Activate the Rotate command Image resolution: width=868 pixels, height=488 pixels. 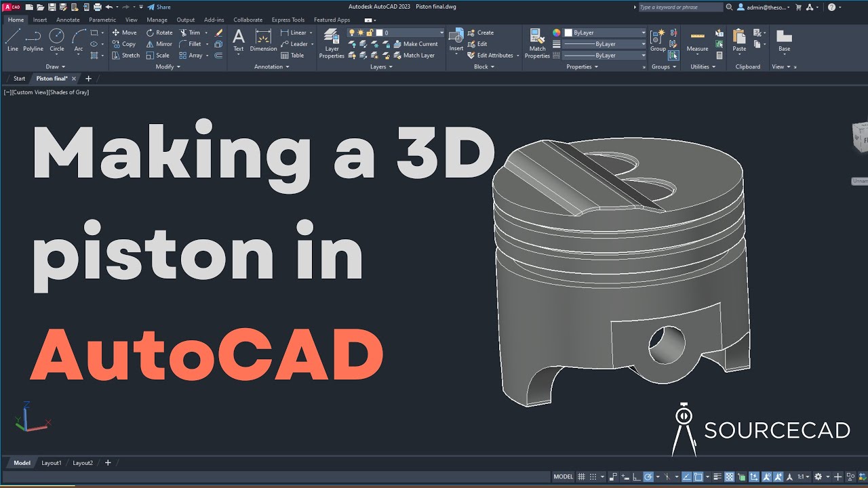pyautogui.click(x=159, y=33)
